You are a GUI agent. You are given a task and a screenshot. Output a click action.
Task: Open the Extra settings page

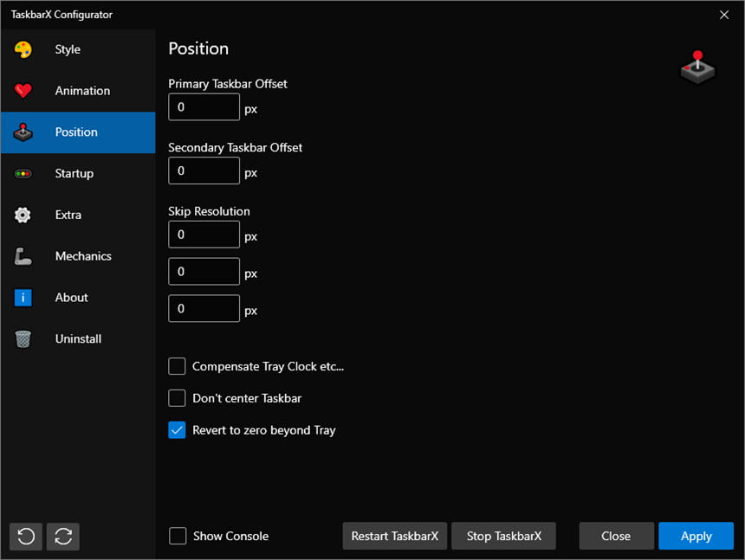pos(78,215)
